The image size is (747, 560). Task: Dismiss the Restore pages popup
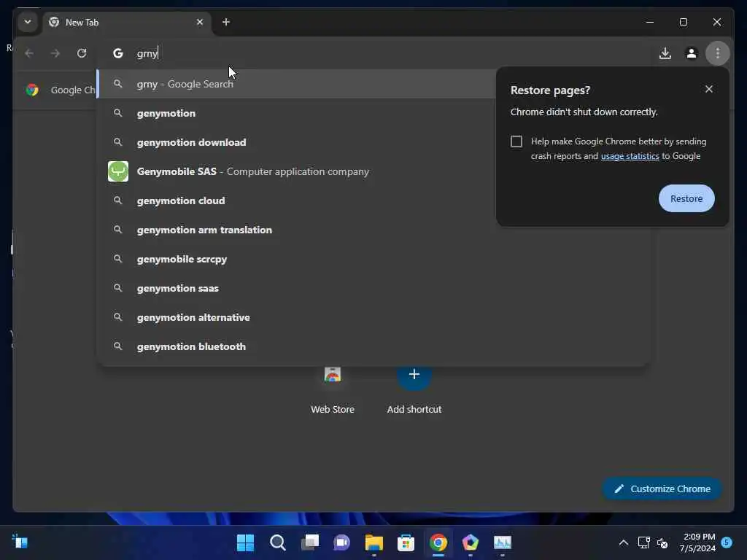[x=709, y=89]
